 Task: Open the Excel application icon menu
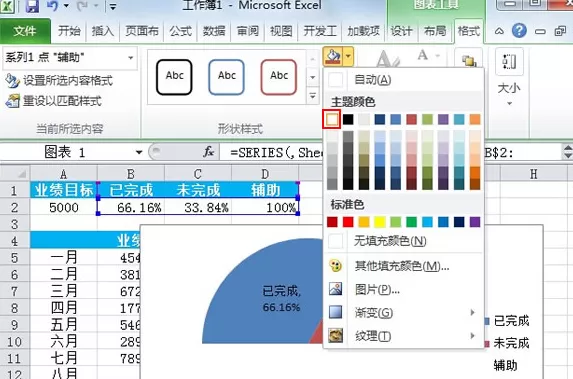tap(7, 6)
